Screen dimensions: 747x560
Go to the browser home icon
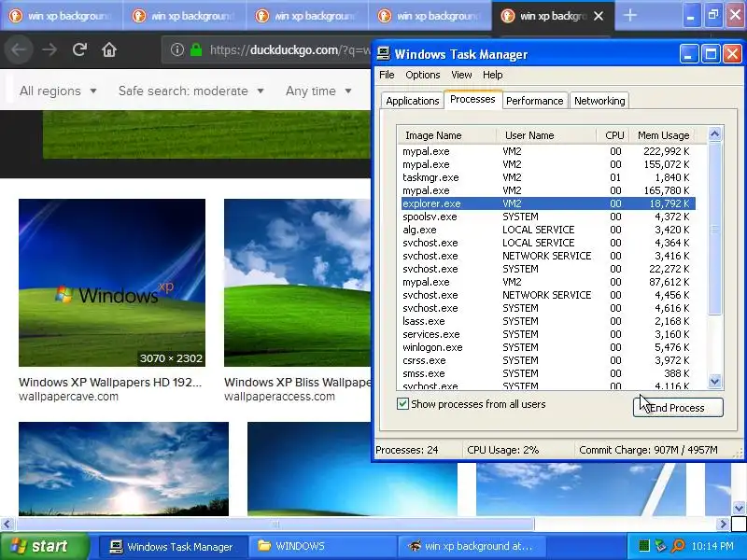tap(109, 49)
